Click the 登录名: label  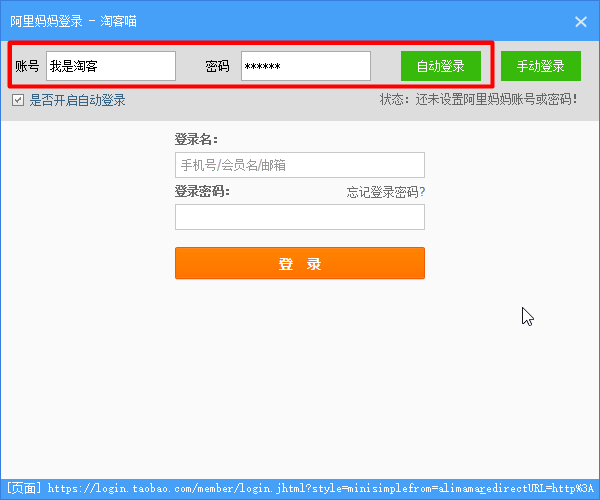[196, 139]
